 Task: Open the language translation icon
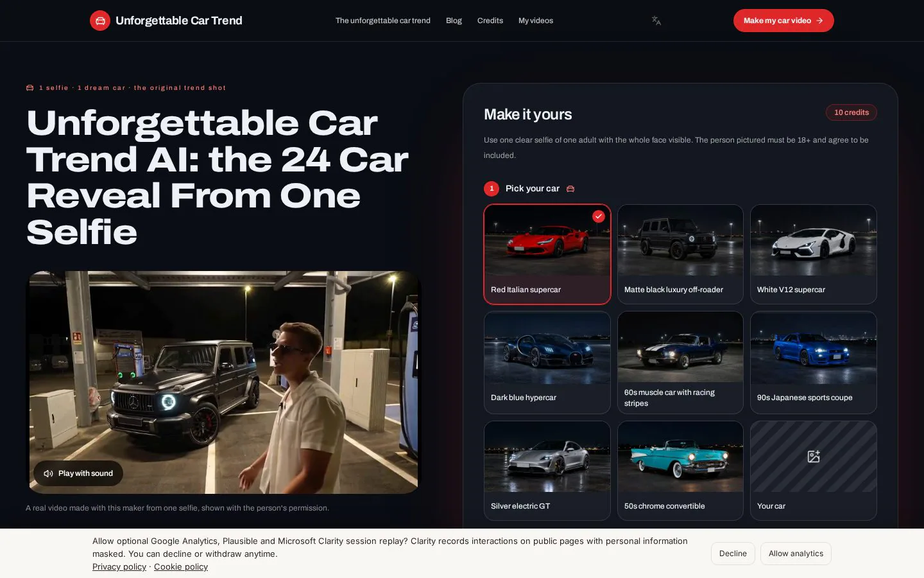(656, 21)
